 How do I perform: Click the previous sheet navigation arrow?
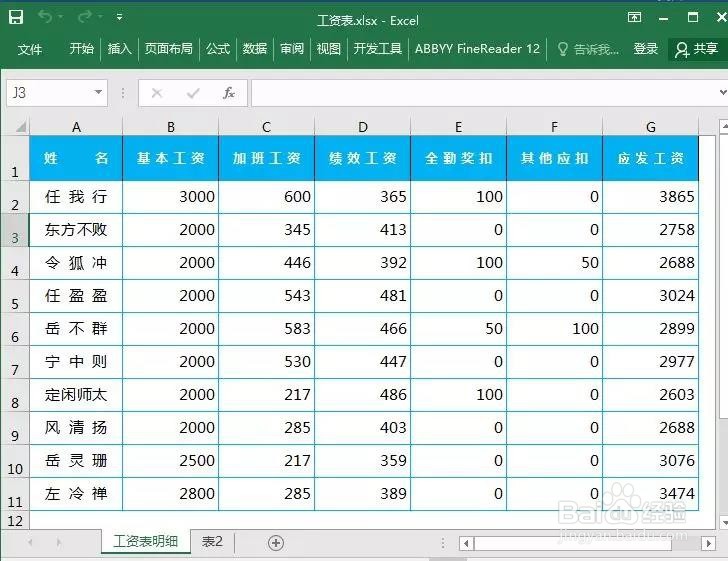pos(30,542)
